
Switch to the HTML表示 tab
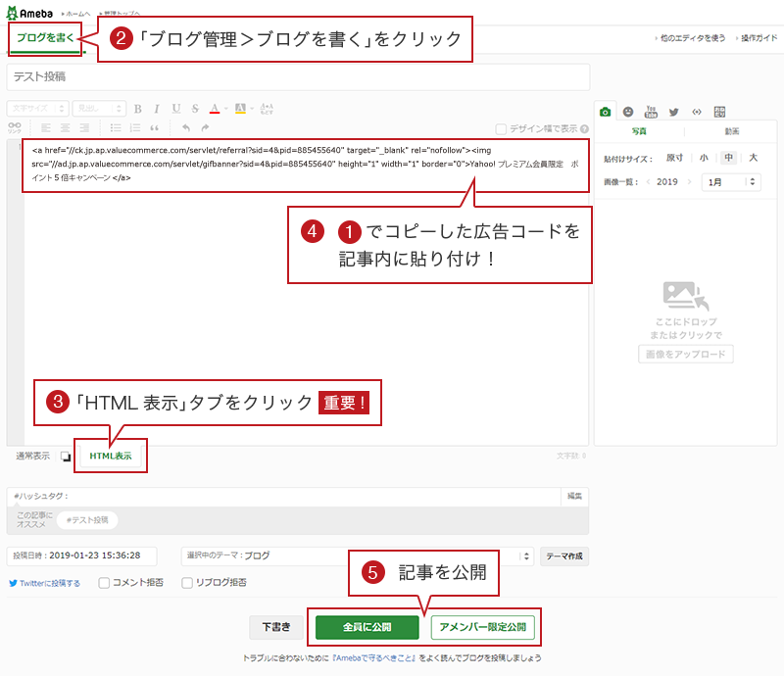(110, 456)
